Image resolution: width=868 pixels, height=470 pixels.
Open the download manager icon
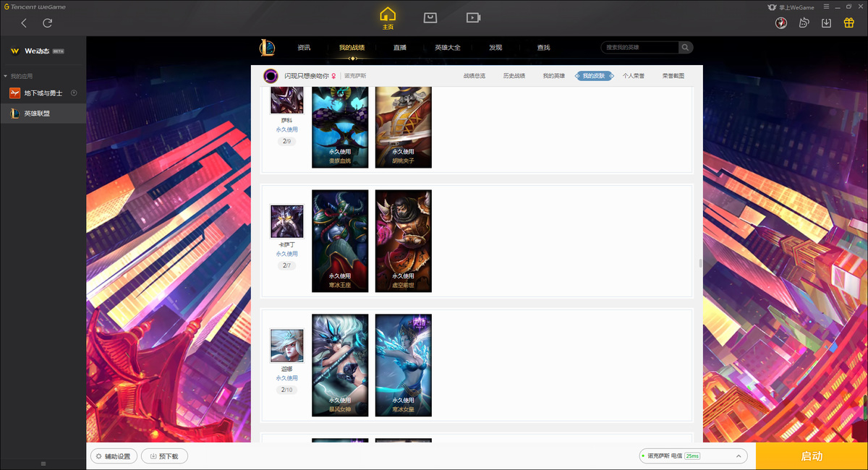[827, 23]
